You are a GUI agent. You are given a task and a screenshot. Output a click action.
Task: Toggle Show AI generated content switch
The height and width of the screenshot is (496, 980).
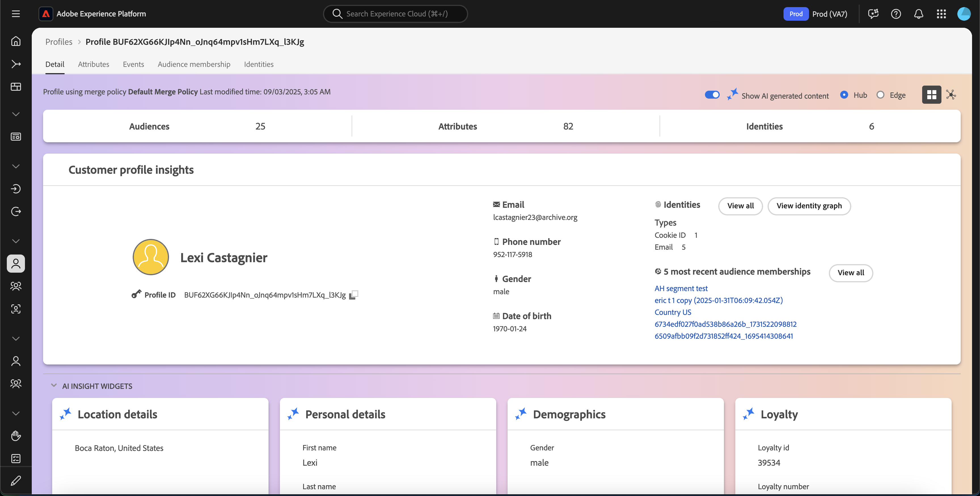point(712,95)
